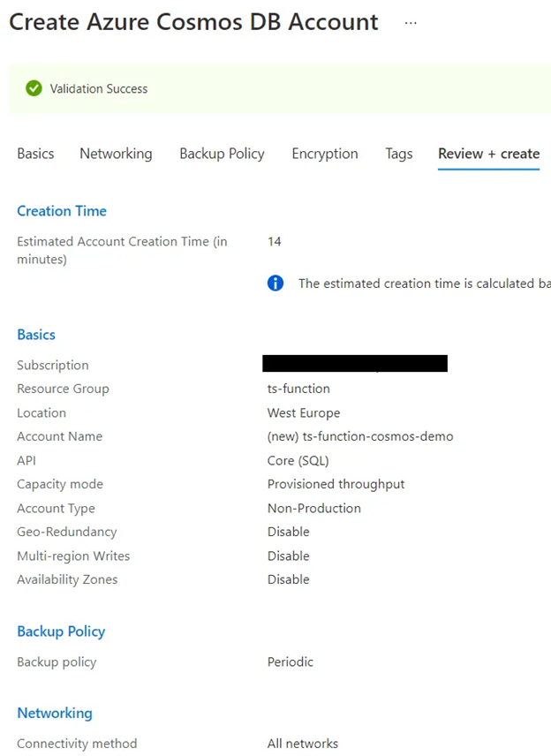Click the Creation Time section heading
Image resolution: width=551 pixels, height=756 pixels.
[62, 211]
